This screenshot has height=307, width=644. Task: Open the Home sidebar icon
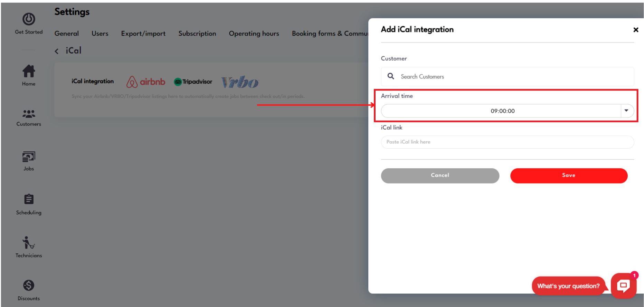point(29,71)
